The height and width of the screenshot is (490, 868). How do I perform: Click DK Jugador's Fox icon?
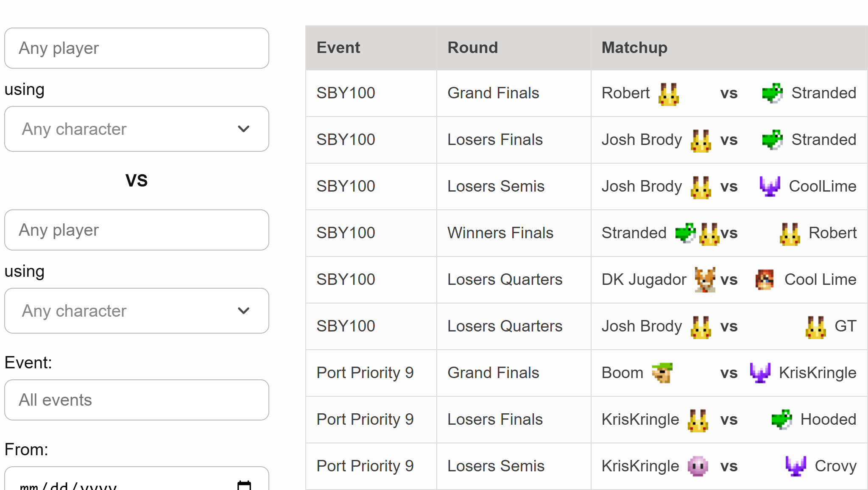click(705, 280)
